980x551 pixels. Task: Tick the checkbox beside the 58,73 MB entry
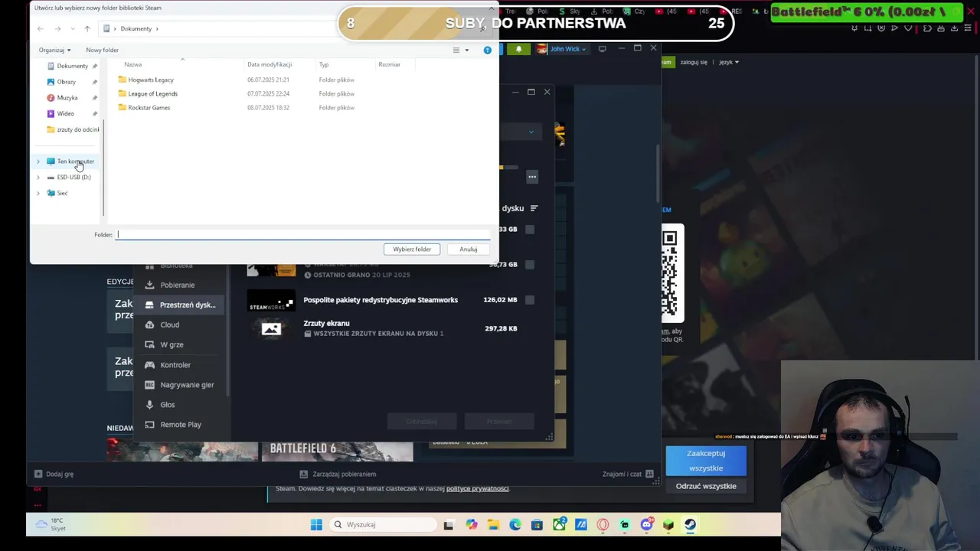[530, 264]
